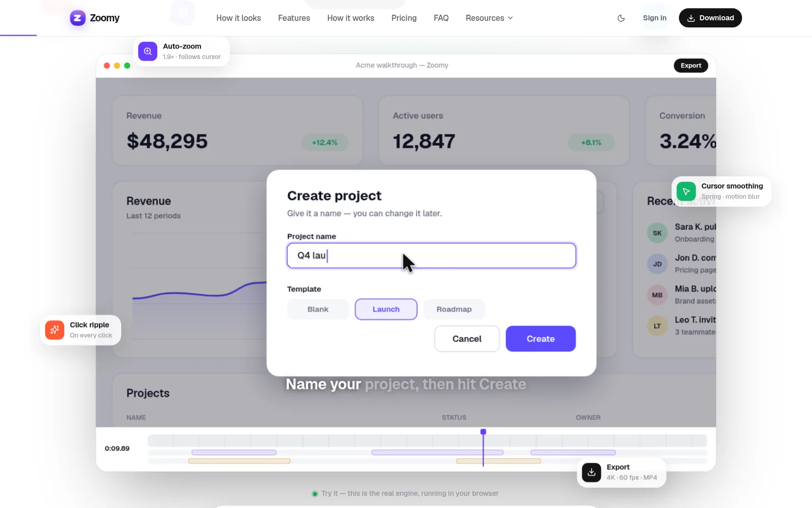Go to the Features nav item

294,18
